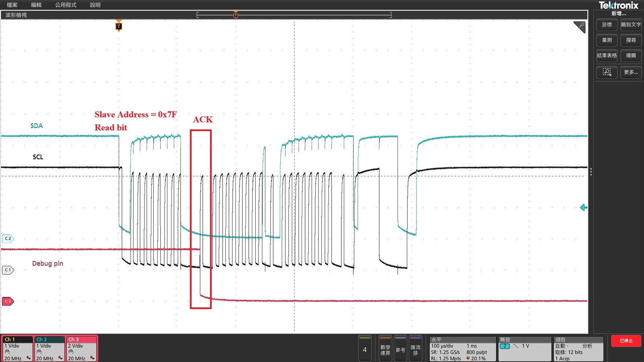Click the red 已停止 stopped button

(x=626, y=341)
